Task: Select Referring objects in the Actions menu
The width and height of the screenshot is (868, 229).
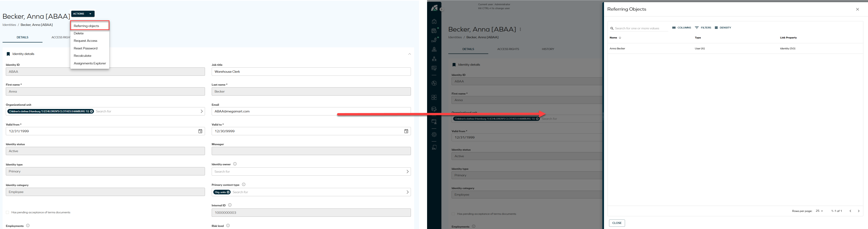Action: (x=90, y=26)
